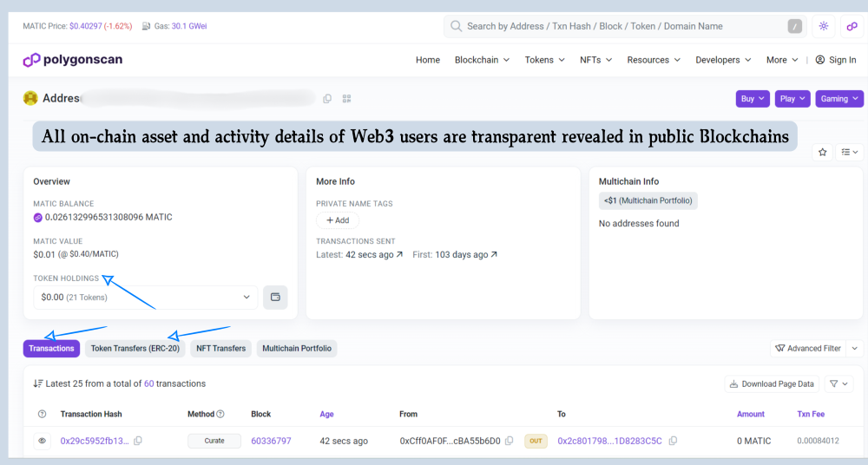
Task: Open block 60336797 link
Action: [x=271, y=442]
